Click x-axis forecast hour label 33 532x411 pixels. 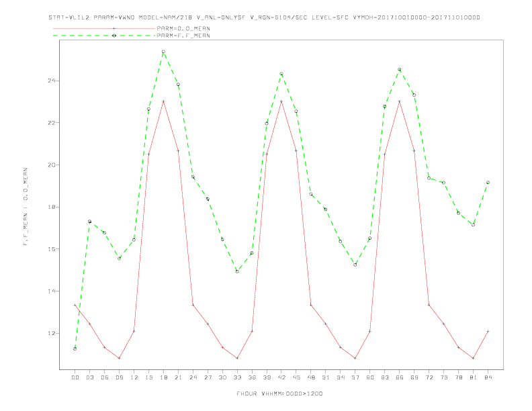coord(237,377)
